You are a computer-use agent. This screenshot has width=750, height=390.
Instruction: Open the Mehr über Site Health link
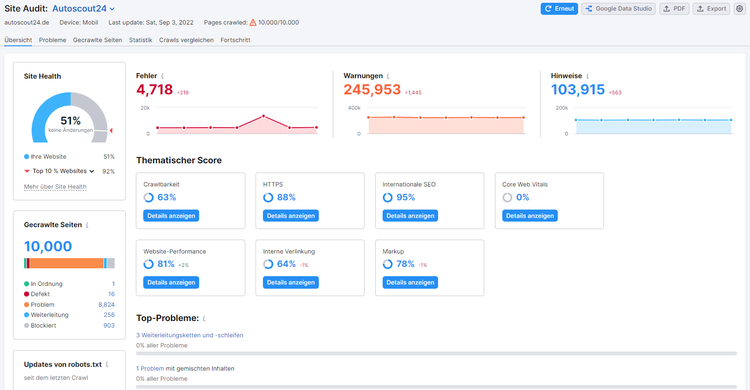coord(55,187)
